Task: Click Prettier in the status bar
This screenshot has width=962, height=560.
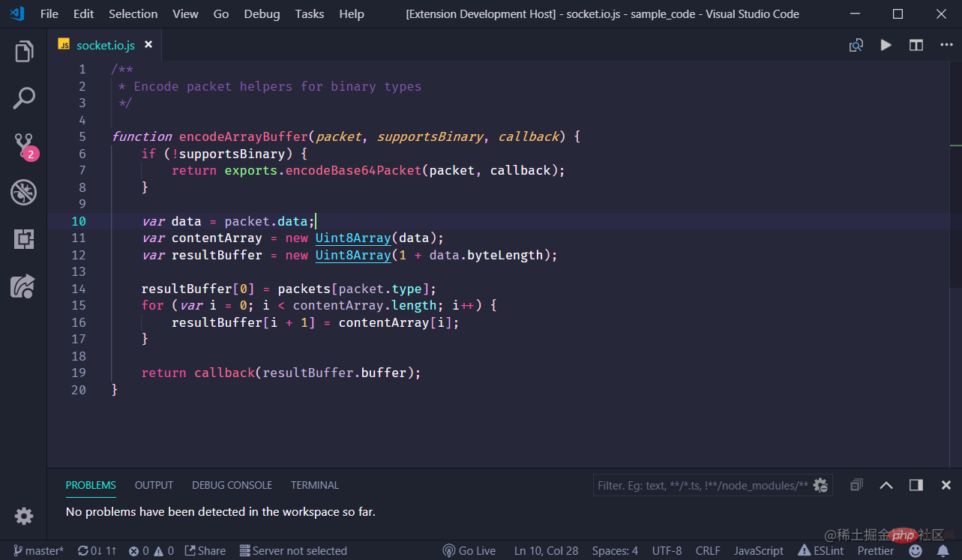Action: tap(876, 551)
